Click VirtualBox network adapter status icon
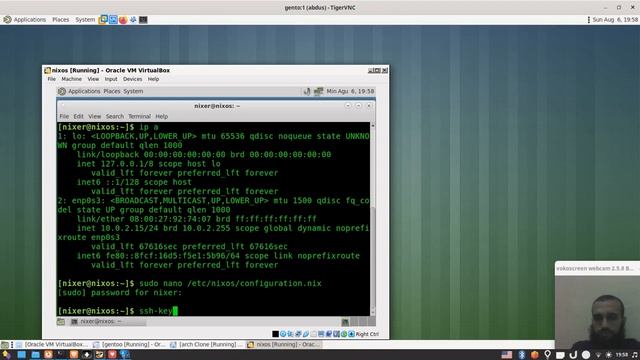 click(298, 334)
